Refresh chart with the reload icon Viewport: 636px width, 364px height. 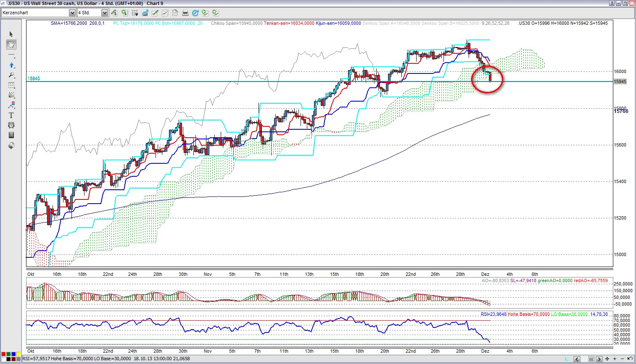click(x=195, y=13)
